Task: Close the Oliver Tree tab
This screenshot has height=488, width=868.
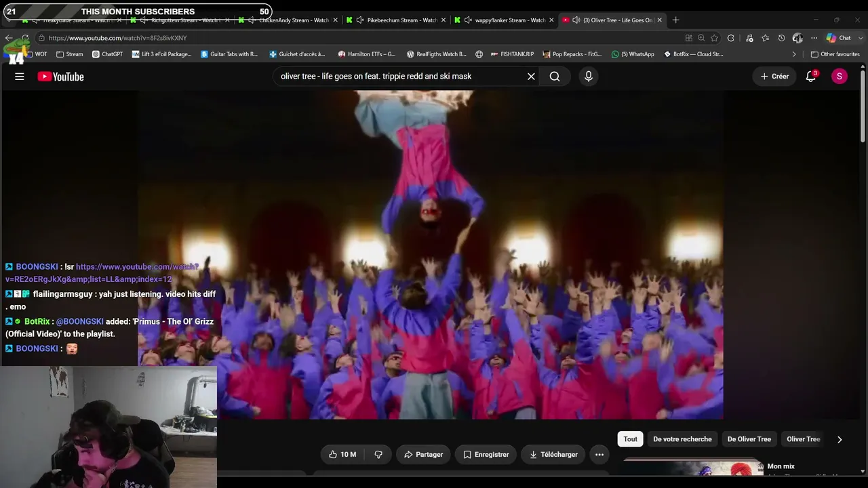Action: click(x=660, y=20)
